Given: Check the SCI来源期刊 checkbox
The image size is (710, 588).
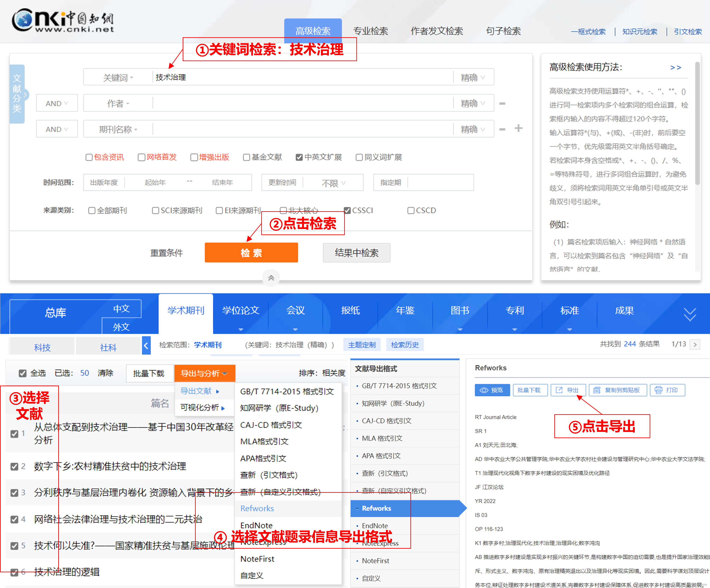Looking at the screenshot, I should (155, 211).
